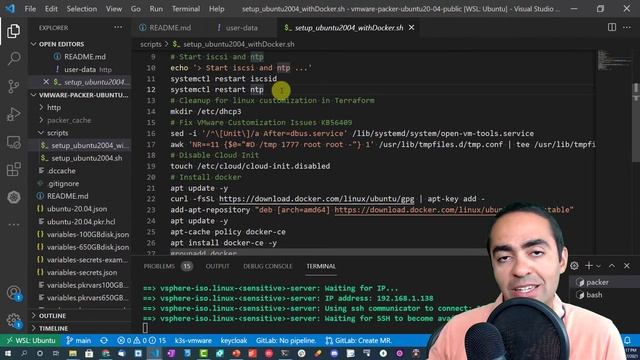Switch to the Problems panel tab

[168, 266]
